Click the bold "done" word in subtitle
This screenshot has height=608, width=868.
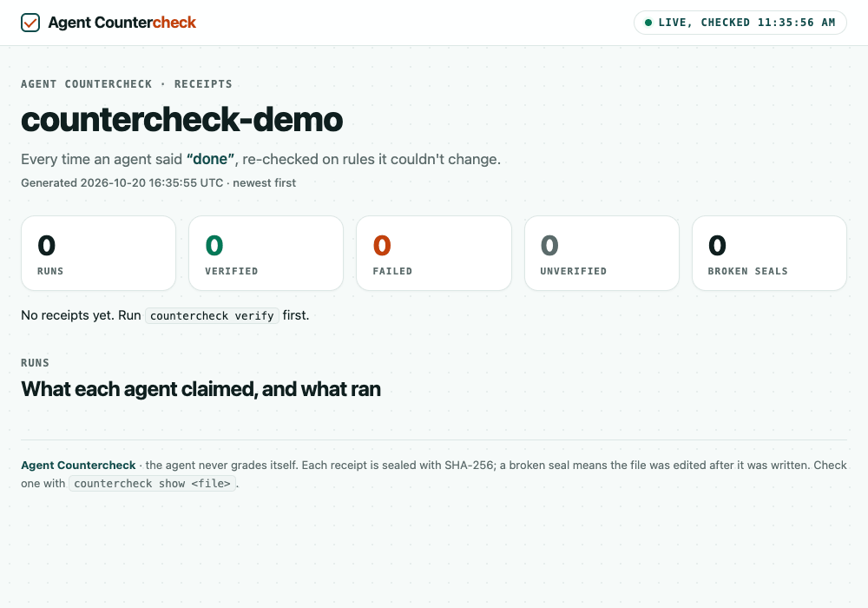tap(210, 159)
